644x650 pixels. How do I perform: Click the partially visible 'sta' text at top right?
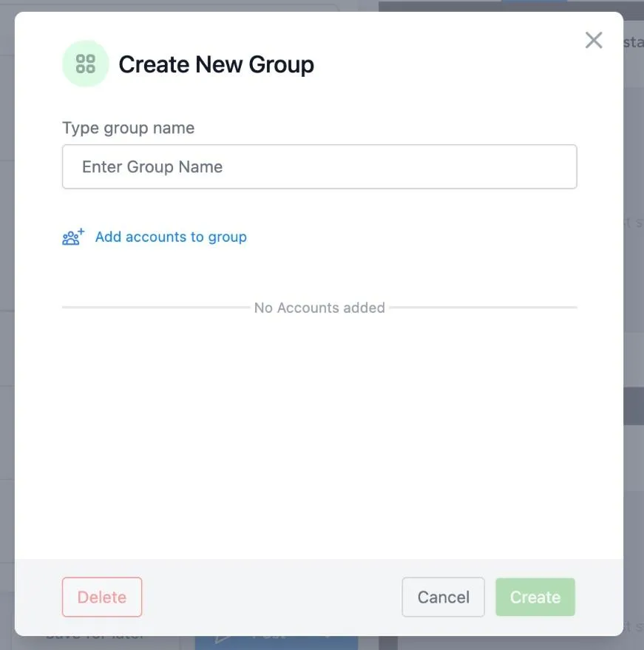point(633,42)
